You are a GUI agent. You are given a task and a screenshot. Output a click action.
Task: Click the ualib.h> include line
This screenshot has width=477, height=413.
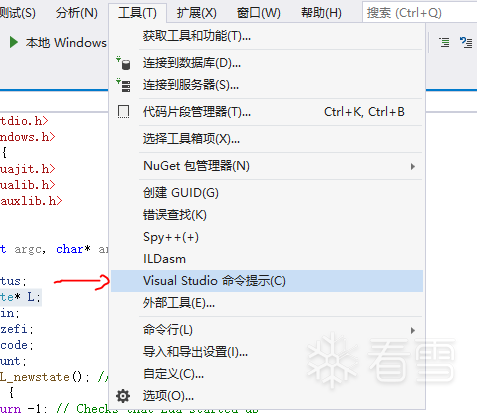(28, 185)
